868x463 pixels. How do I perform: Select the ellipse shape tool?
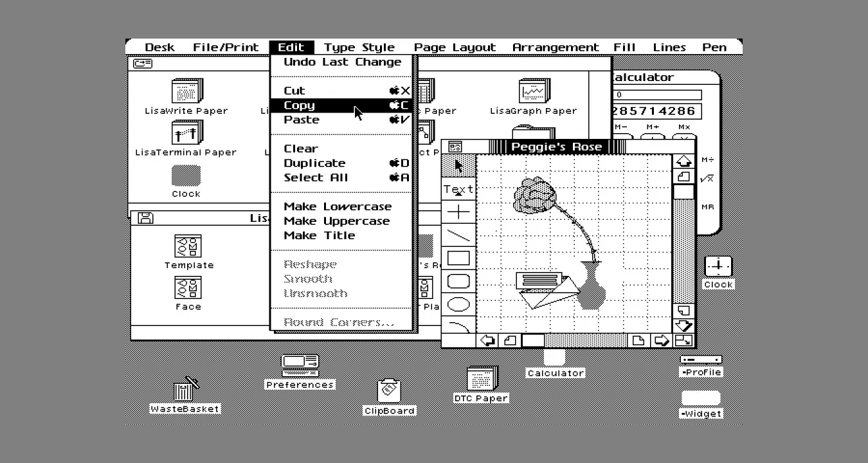pos(458,304)
